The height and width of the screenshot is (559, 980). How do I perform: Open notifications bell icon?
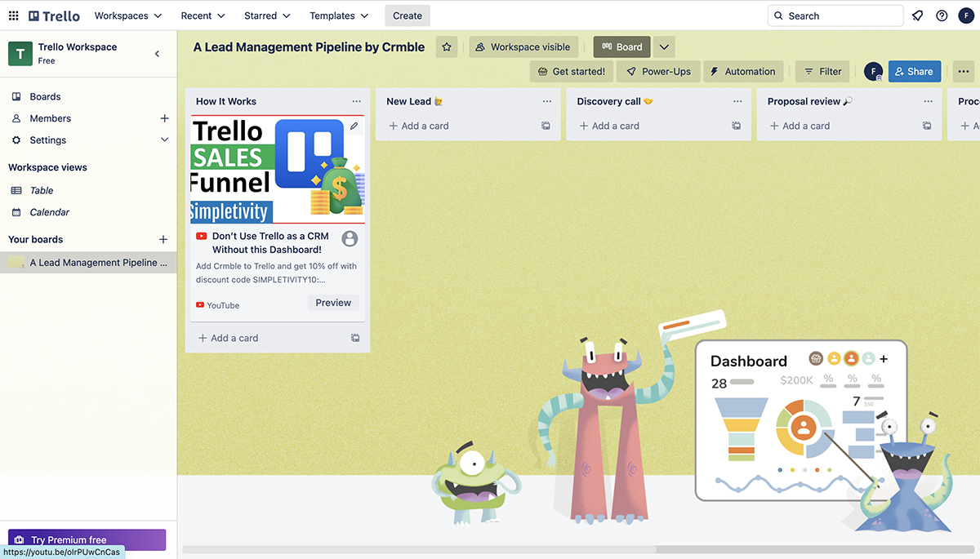(915, 16)
